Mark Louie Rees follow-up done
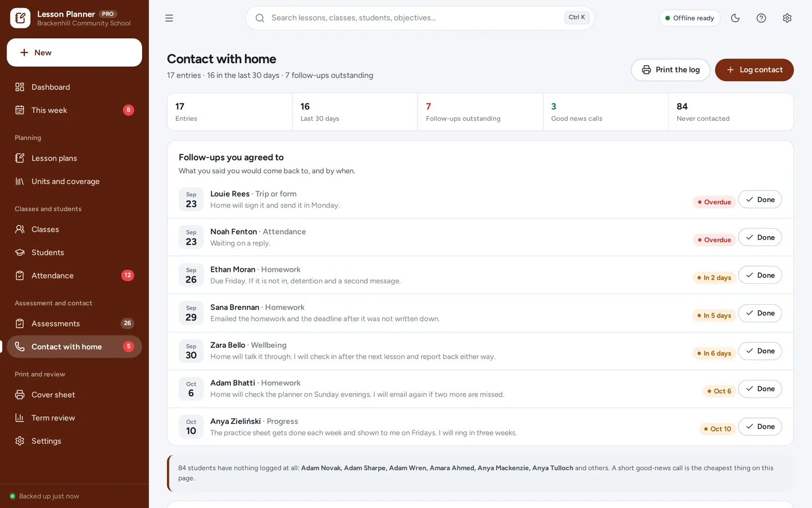The width and height of the screenshot is (812, 508). [760, 200]
